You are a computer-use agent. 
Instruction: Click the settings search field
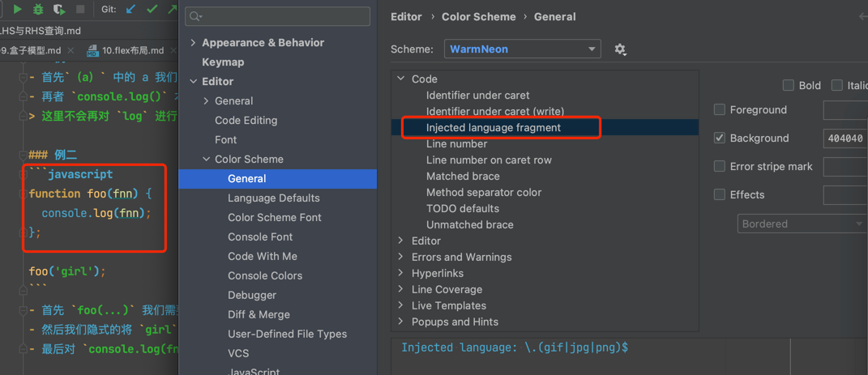277,16
